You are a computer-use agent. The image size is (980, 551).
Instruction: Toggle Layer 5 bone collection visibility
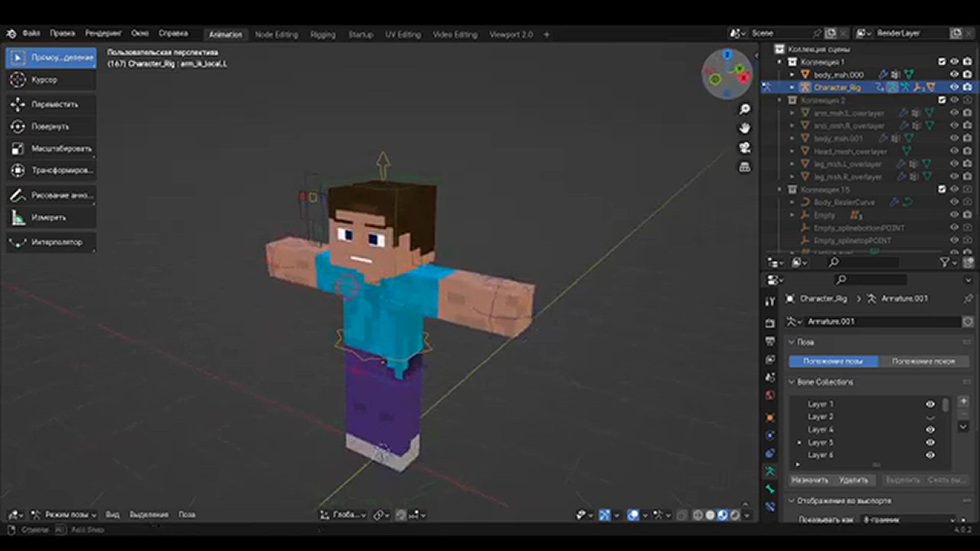pos(930,442)
